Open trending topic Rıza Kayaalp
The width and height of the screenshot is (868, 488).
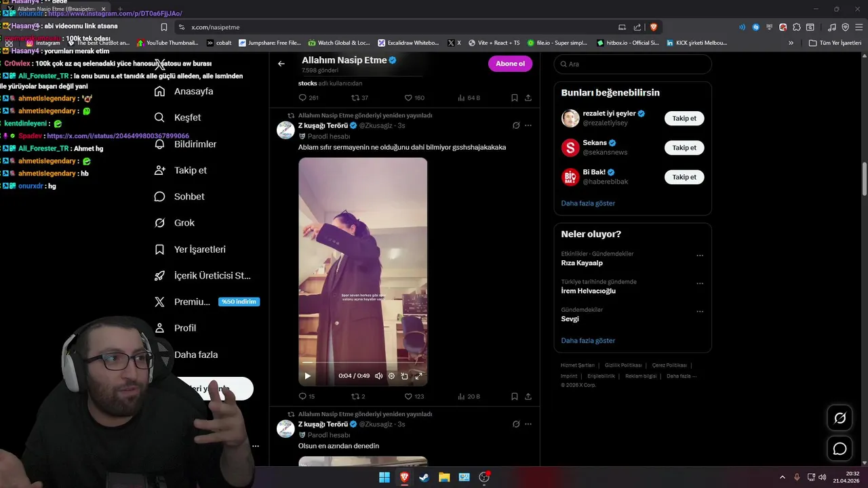[x=582, y=263]
